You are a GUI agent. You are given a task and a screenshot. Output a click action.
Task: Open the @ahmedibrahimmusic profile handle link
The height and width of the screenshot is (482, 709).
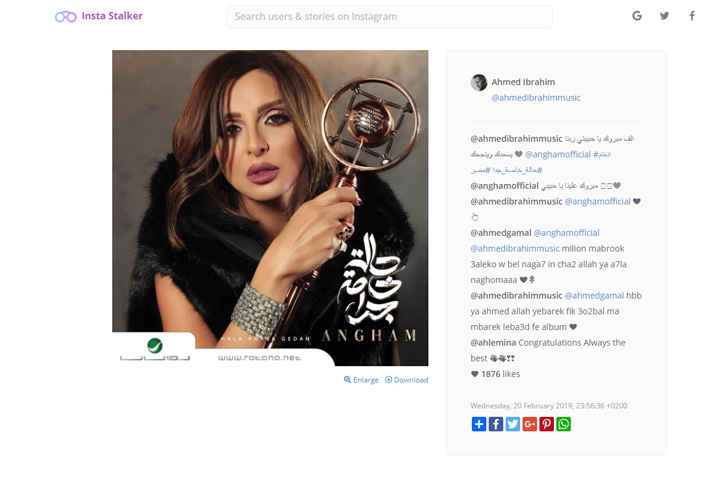(536, 98)
